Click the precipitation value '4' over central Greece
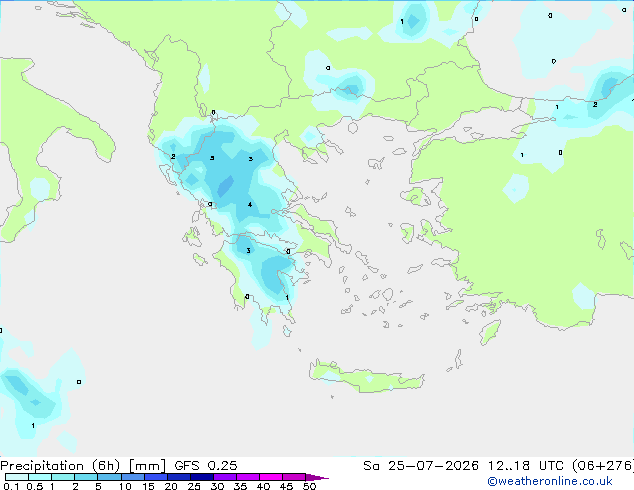The image size is (634, 490). (x=250, y=205)
